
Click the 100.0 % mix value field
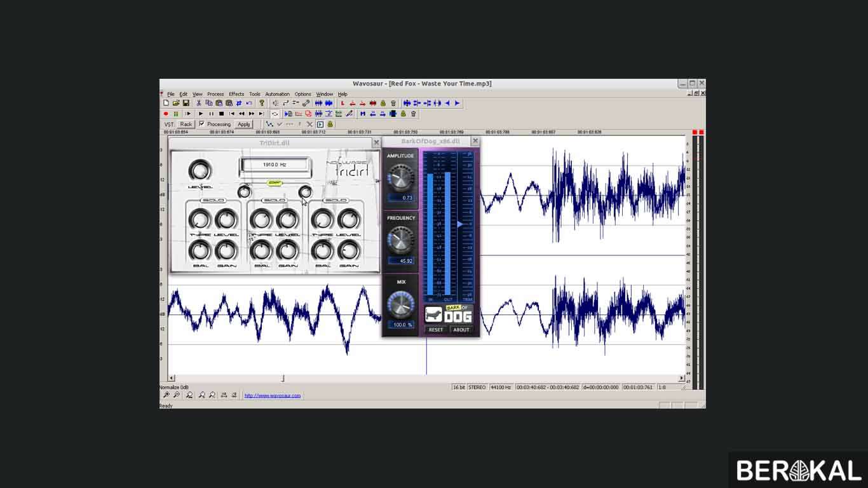tap(402, 325)
